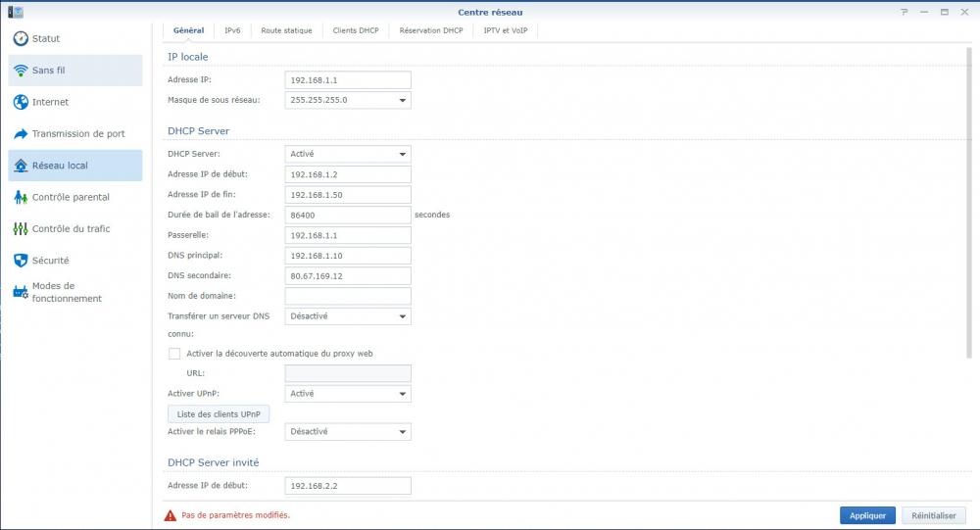Click the DNS principal field

pyautogui.click(x=348, y=256)
